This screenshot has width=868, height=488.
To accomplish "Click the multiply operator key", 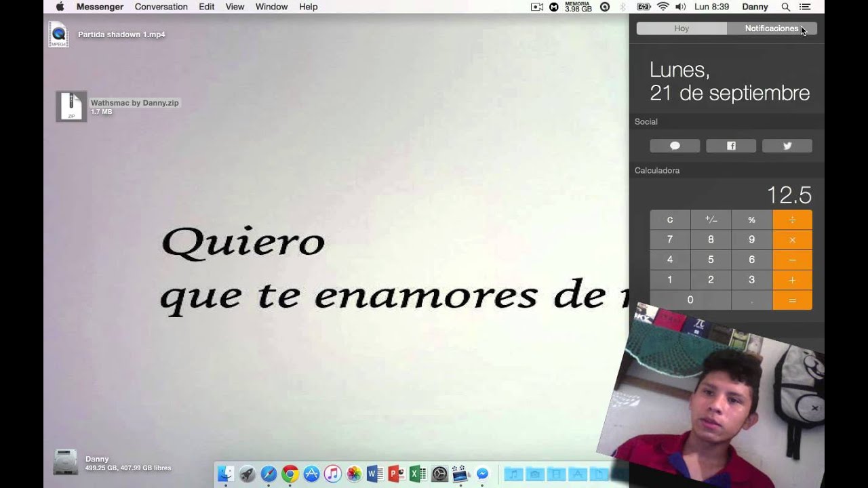I will click(x=792, y=239).
